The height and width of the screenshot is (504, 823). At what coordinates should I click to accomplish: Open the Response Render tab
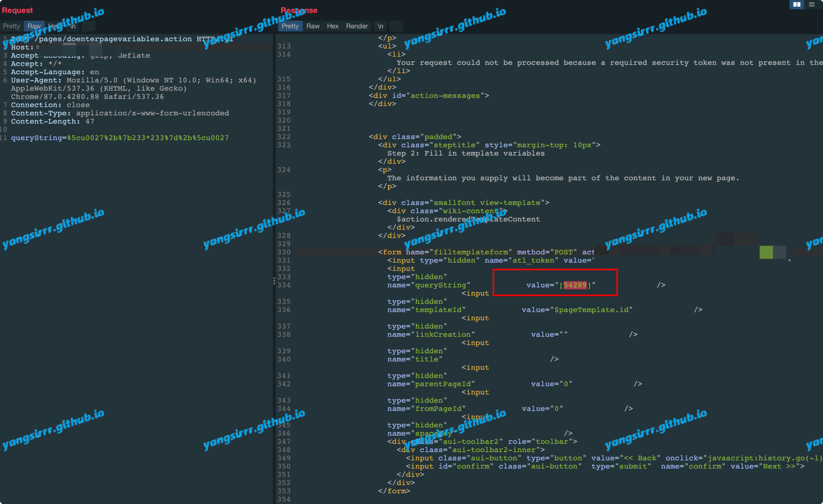357,26
